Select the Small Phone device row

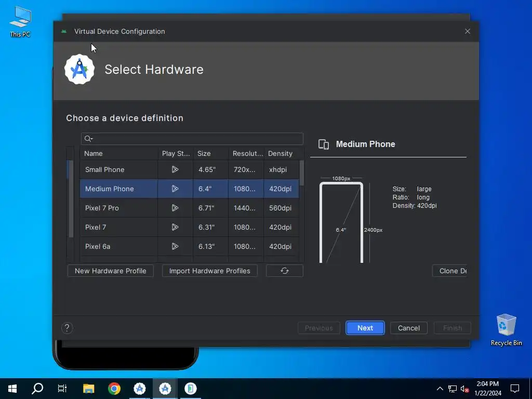(x=189, y=169)
